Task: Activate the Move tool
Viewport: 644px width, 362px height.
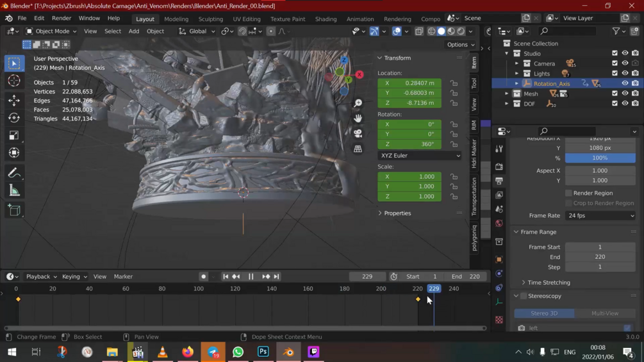Action: [14, 100]
